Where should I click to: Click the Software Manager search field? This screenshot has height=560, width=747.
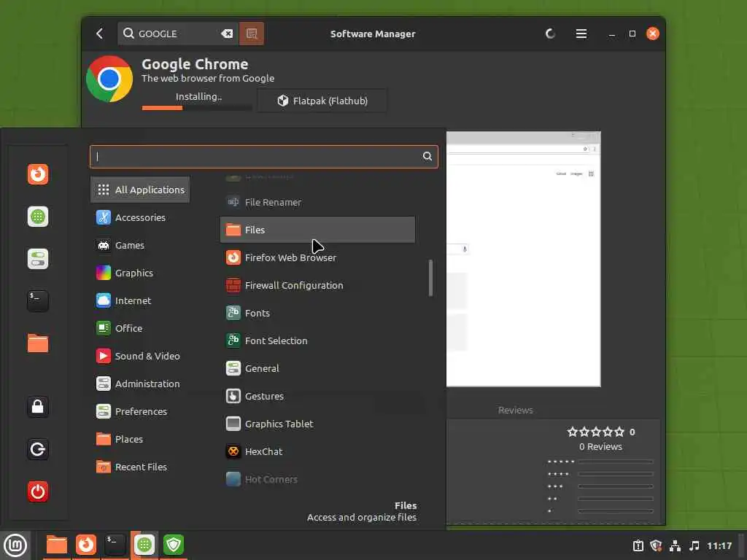(178, 34)
